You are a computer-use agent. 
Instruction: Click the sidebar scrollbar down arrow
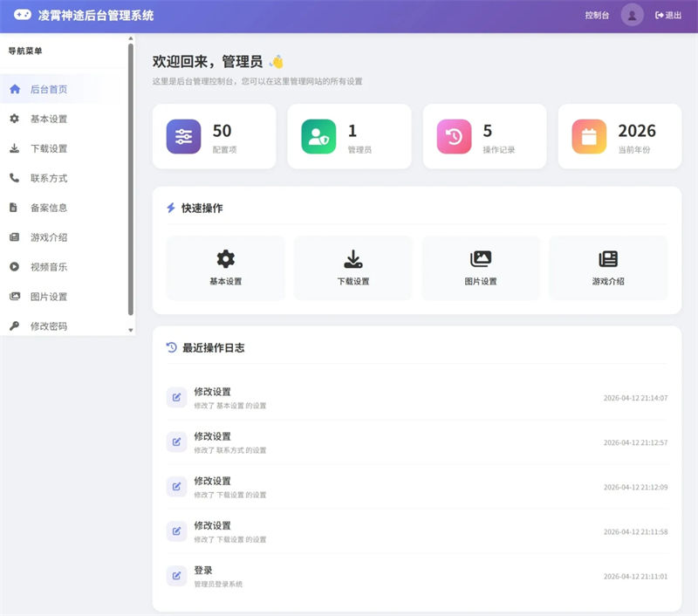[131, 330]
